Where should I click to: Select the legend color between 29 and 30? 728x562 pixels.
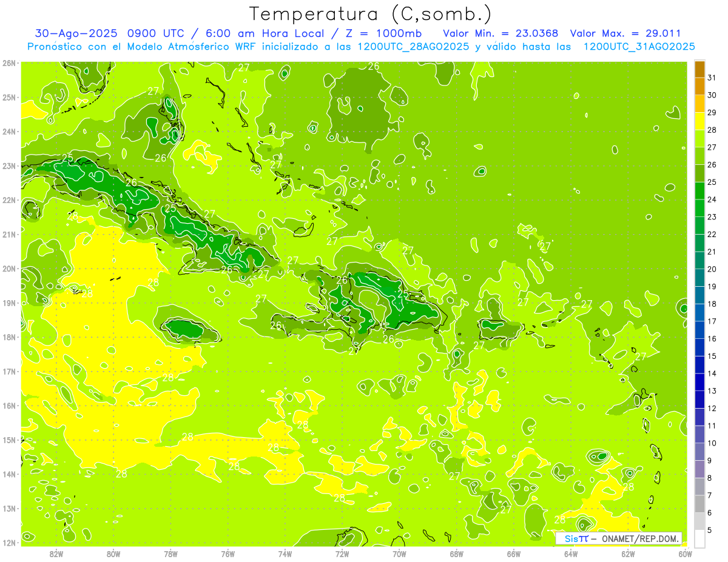[x=699, y=104]
